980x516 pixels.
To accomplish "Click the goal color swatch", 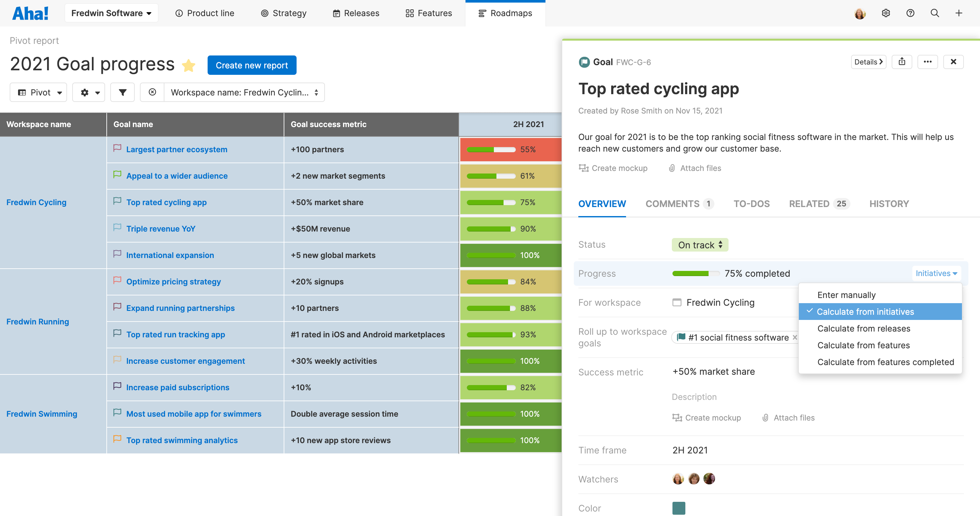I will [679, 508].
